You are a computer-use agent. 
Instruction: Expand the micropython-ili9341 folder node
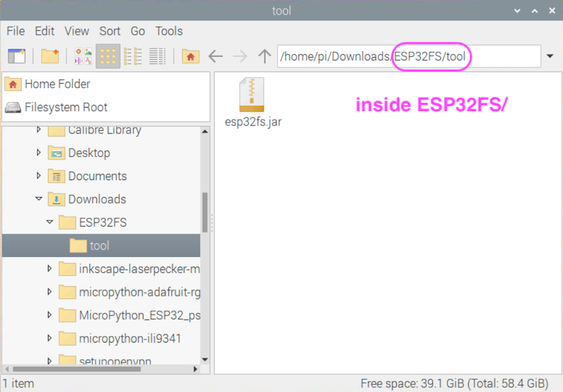coord(49,338)
